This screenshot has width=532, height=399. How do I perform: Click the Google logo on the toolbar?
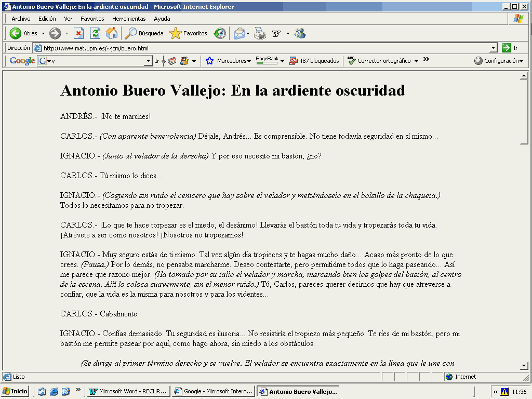click(22, 61)
